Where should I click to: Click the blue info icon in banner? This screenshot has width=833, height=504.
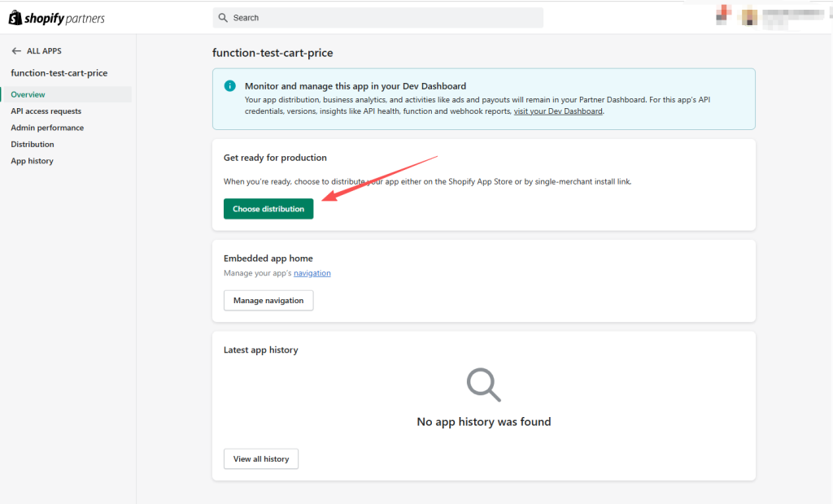click(x=229, y=85)
